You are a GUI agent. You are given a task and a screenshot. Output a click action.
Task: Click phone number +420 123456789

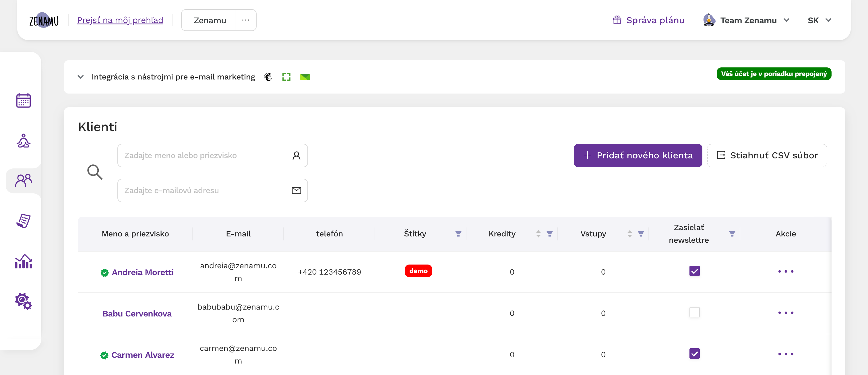coord(329,272)
